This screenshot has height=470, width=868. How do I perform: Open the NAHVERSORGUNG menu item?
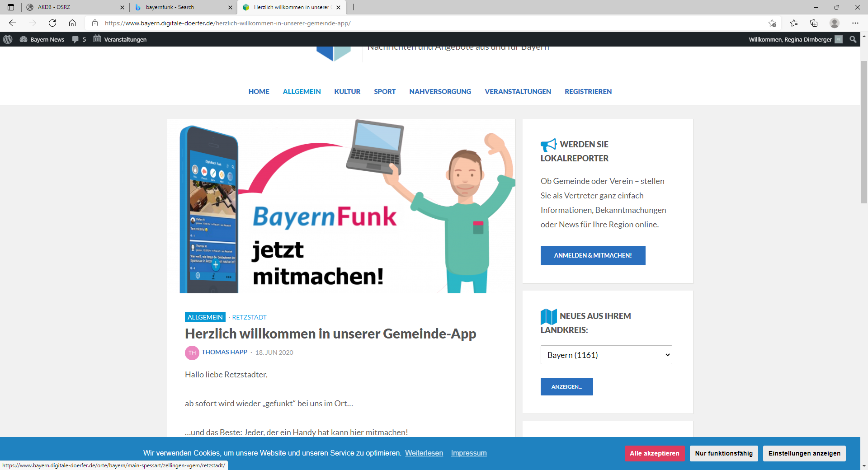pyautogui.click(x=440, y=91)
